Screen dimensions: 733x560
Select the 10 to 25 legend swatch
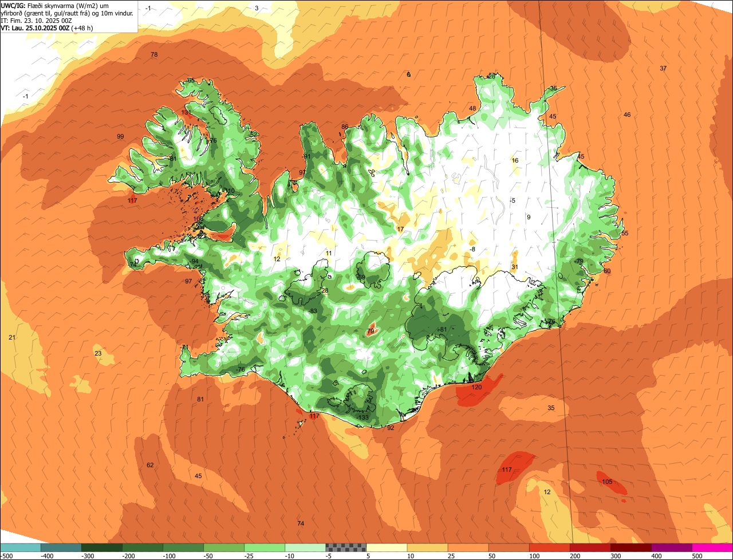427,547
